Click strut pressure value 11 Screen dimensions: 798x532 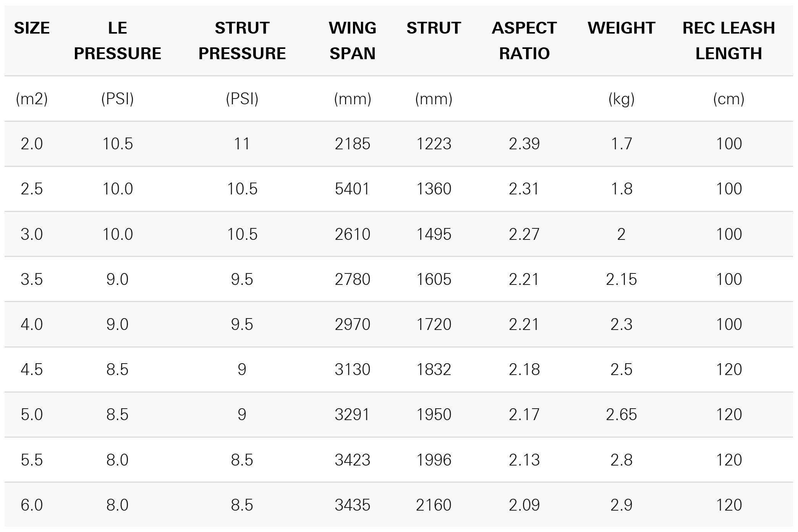pyautogui.click(x=242, y=144)
